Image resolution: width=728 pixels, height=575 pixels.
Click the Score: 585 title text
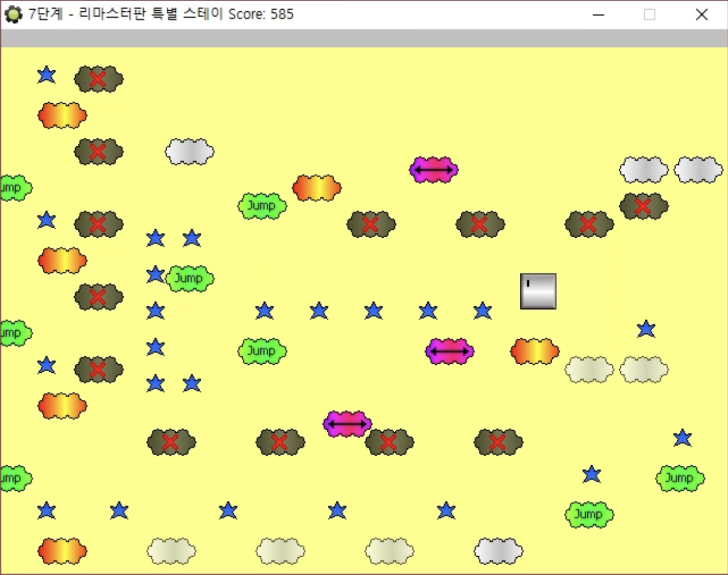click(x=261, y=14)
